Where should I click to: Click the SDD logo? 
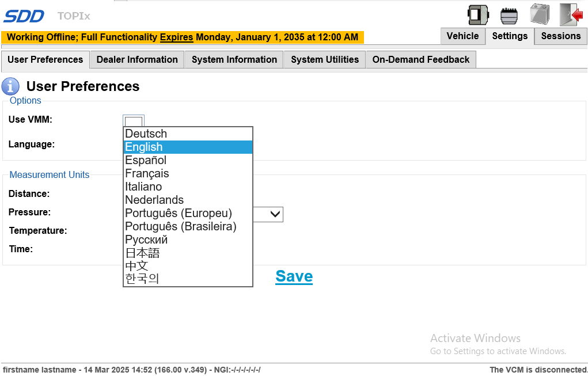pyautogui.click(x=24, y=16)
